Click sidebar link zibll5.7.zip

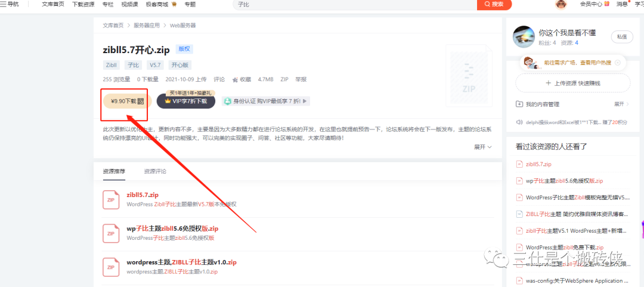538,164
